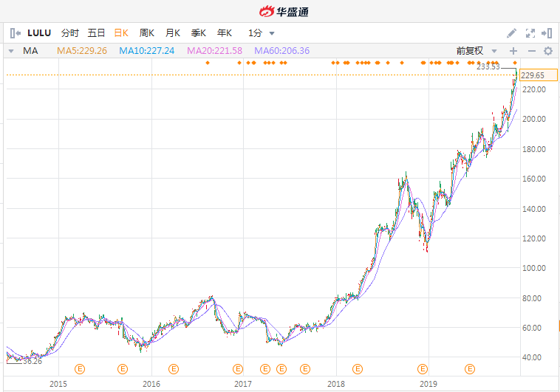The height and width of the screenshot is (392, 560).
Task: Zoom in with the plus icon
Action: (x=513, y=51)
